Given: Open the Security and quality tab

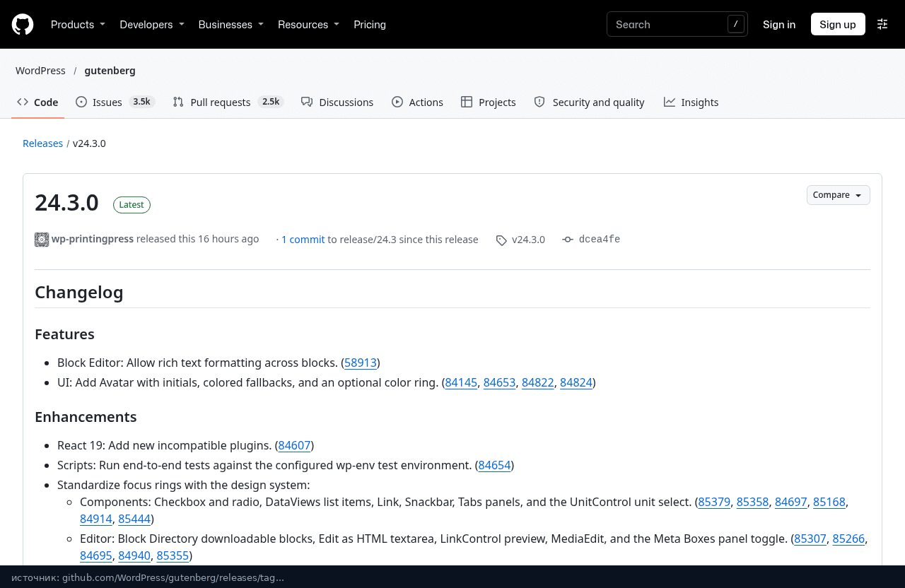Looking at the screenshot, I should tap(590, 102).
